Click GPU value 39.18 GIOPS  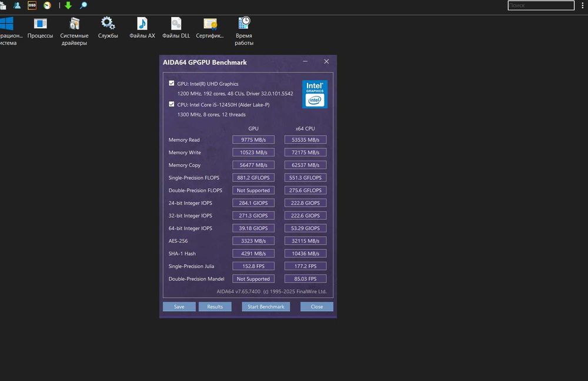tap(253, 228)
